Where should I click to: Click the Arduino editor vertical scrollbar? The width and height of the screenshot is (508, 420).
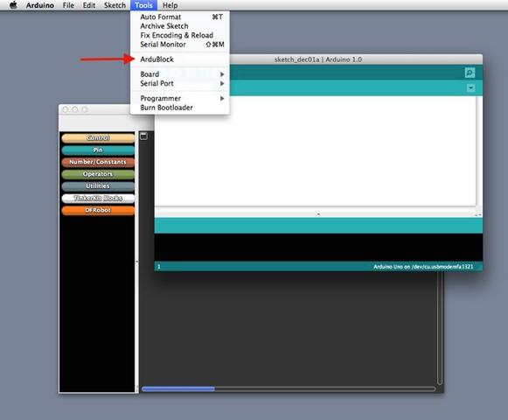pyautogui.click(x=478, y=150)
